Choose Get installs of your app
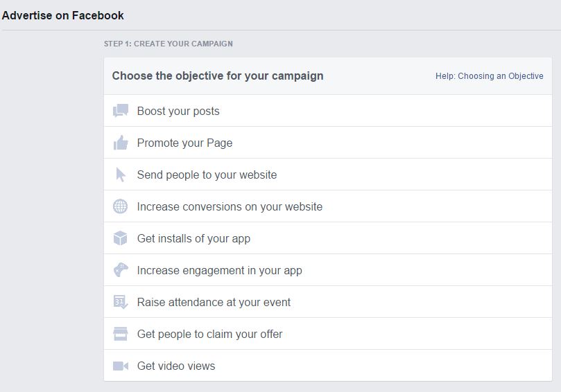Image resolution: width=561 pixels, height=392 pixels. pyautogui.click(x=193, y=238)
